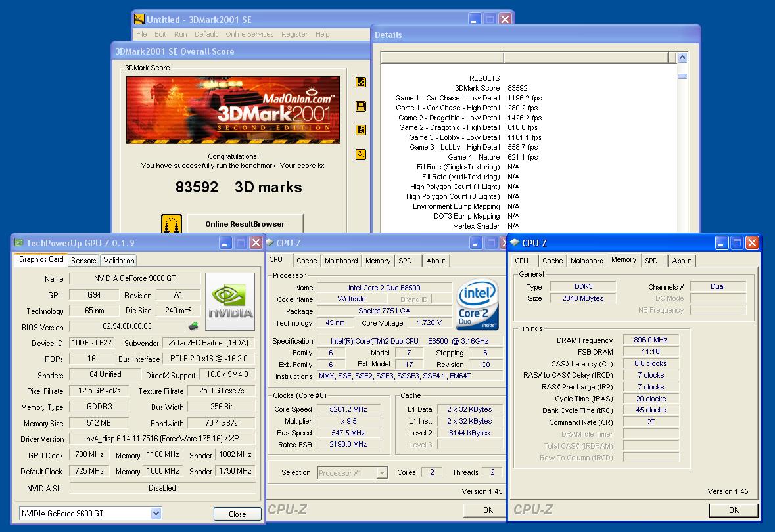Click the title bar icon of the right CPU-Z window

(515, 242)
